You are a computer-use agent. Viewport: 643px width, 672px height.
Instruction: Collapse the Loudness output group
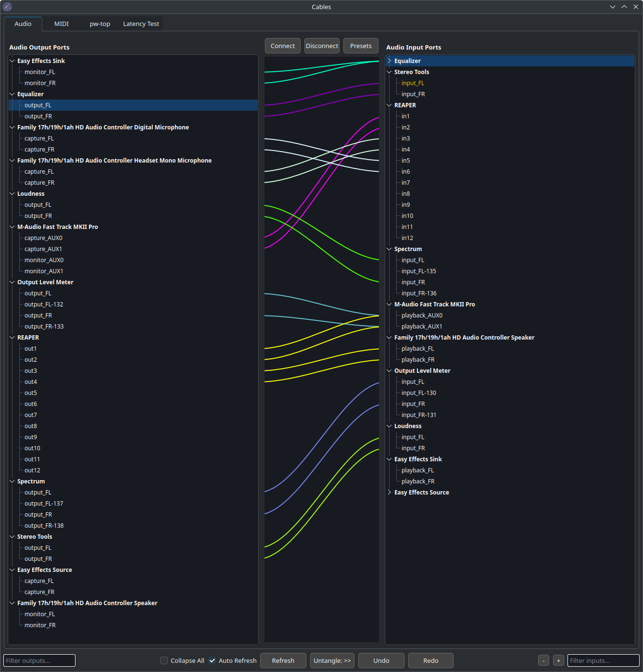pos(12,194)
